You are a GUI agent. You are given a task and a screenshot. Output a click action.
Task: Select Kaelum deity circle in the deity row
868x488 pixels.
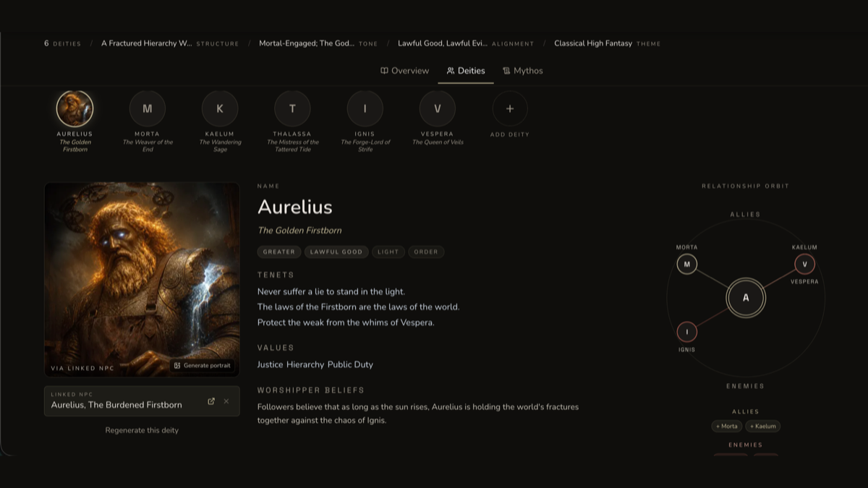click(220, 109)
